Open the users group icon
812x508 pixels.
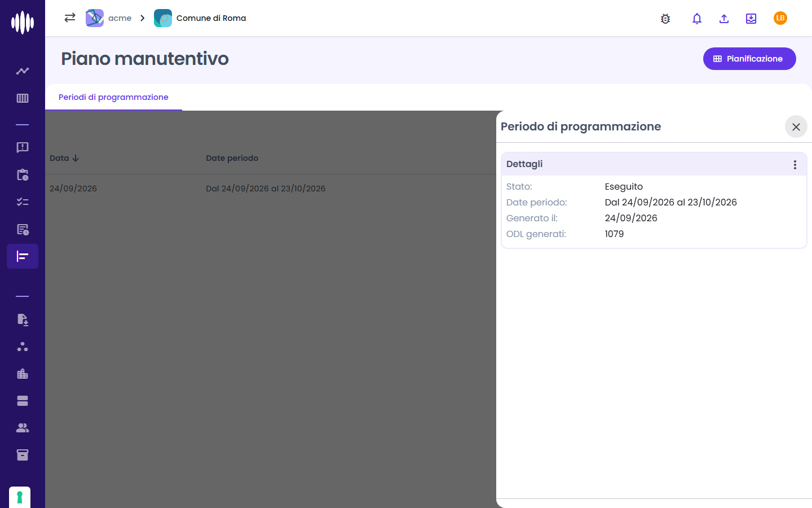(23, 428)
